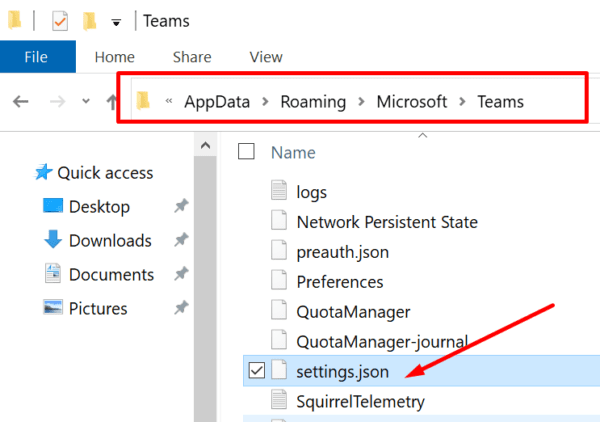Click the folder icon at title bar left
The height and width of the screenshot is (422, 600).
point(15,20)
